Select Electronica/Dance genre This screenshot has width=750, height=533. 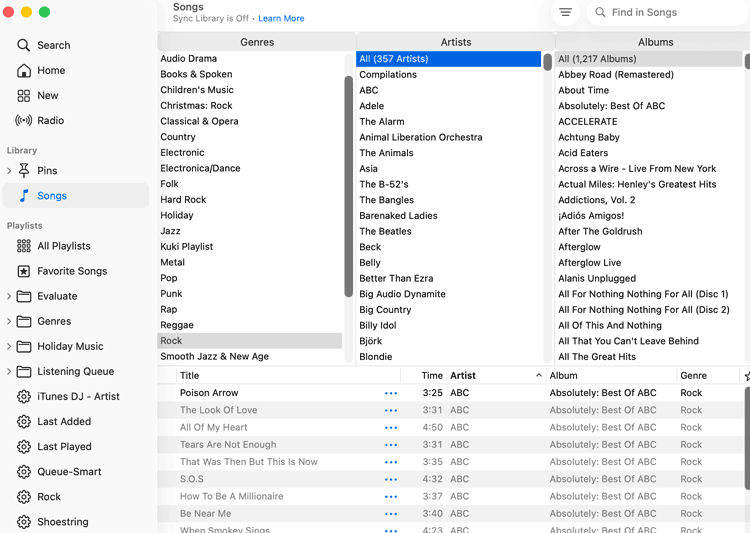(x=250, y=168)
